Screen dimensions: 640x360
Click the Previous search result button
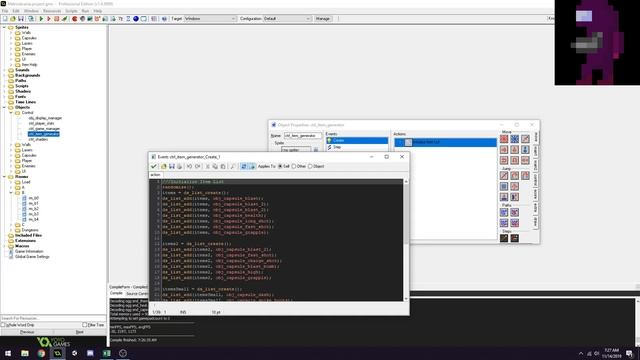pos(27,332)
